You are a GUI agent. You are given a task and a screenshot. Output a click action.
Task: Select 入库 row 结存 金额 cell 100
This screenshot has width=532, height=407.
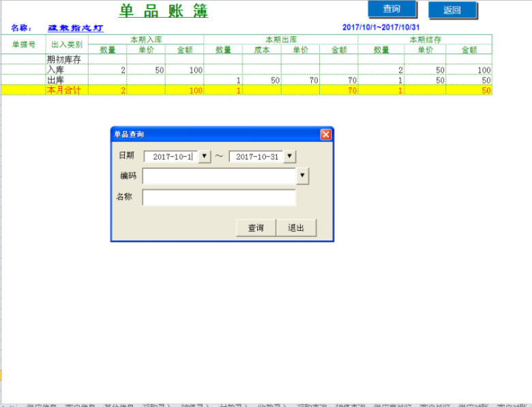coord(469,70)
